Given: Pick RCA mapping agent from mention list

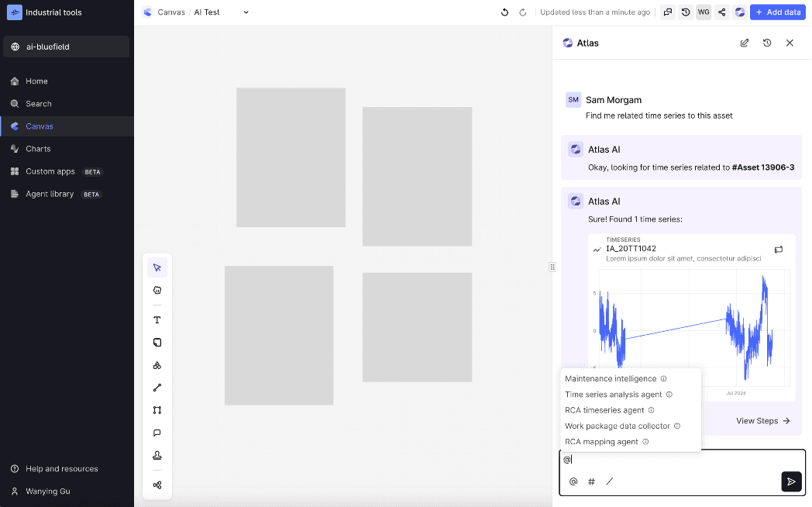Looking at the screenshot, I should (601, 442).
